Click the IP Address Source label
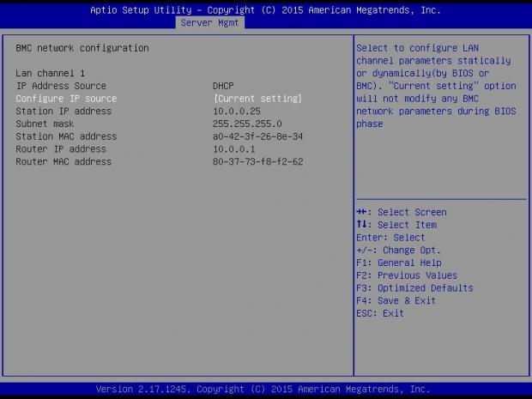 (61, 86)
